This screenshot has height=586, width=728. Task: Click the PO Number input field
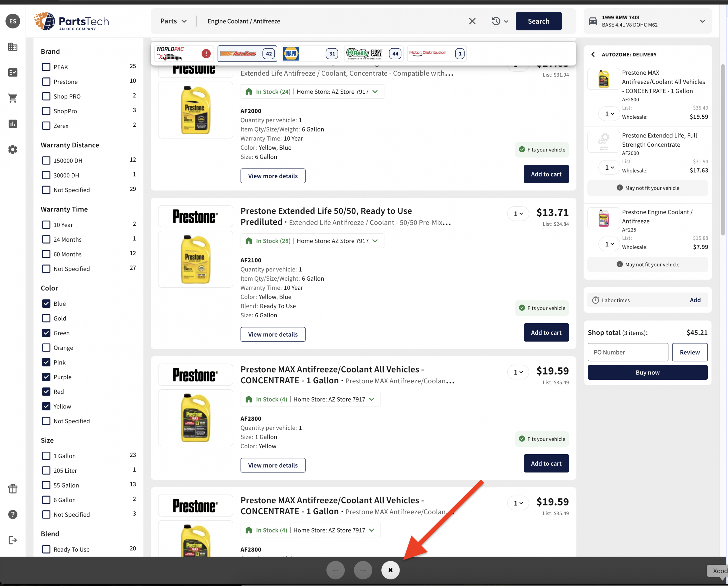[x=627, y=352]
